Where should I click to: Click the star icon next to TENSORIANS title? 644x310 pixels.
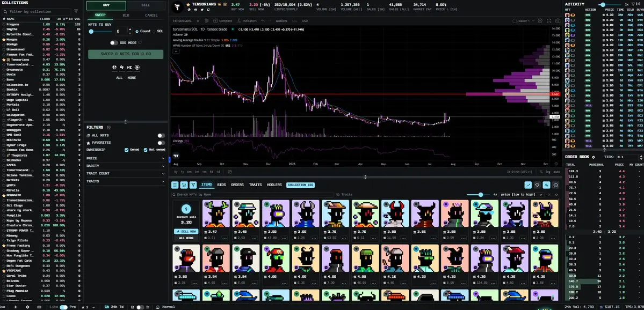(188, 4)
